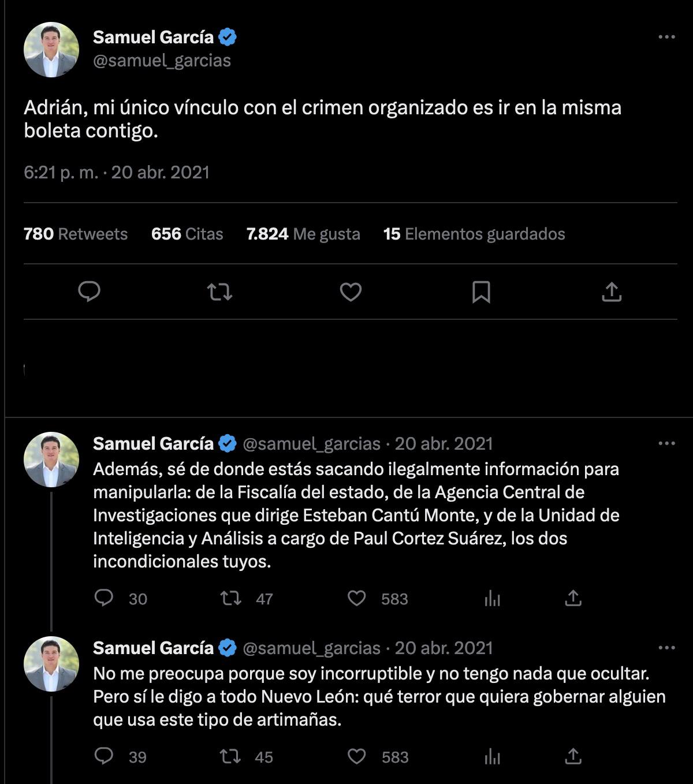Bookmark the main tweet

[481, 292]
